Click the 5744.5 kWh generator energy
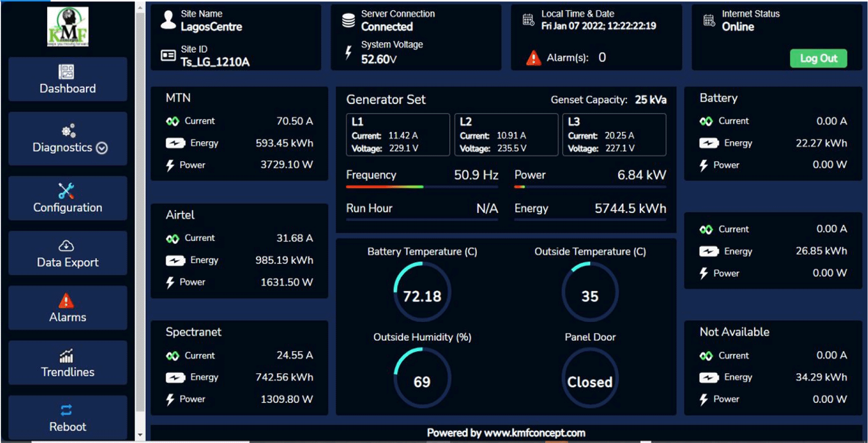 pyautogui.click(x=630, y=209)
